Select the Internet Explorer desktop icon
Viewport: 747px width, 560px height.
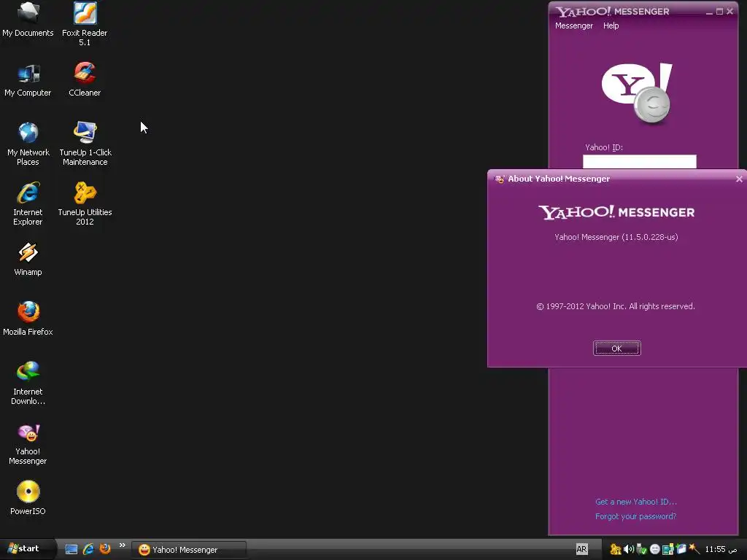pos(28,204)
